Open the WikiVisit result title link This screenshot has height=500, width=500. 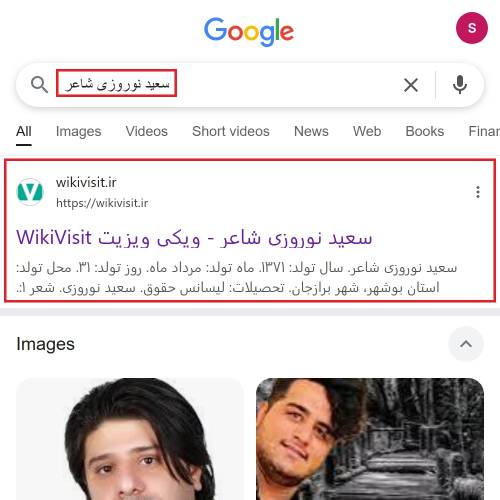(x=194, y=238)
